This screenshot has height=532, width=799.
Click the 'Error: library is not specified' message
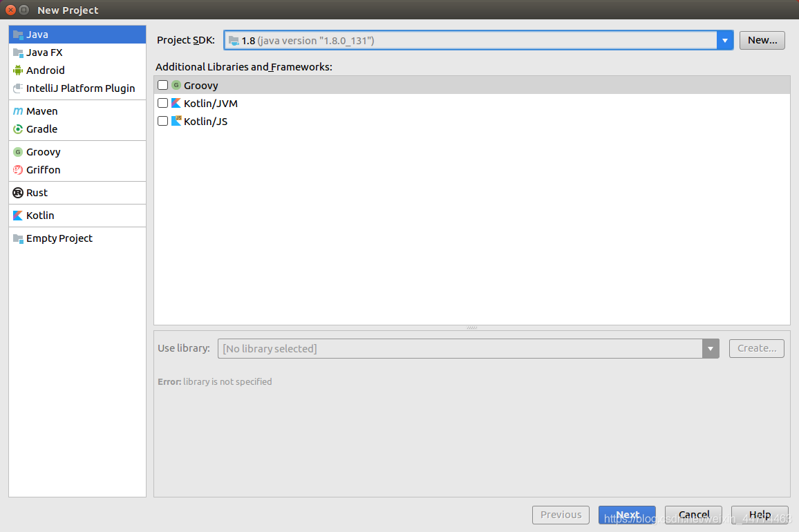214,381
